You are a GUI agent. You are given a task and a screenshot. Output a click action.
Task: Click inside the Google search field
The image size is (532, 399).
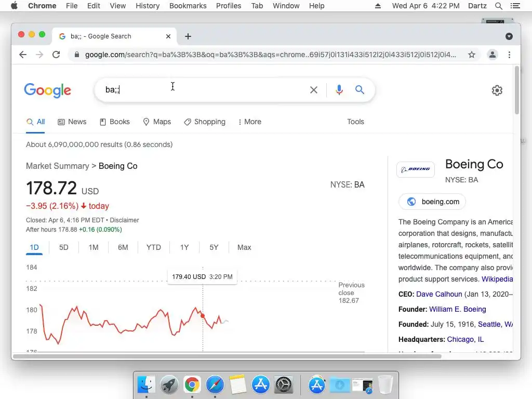pos(204,90)
